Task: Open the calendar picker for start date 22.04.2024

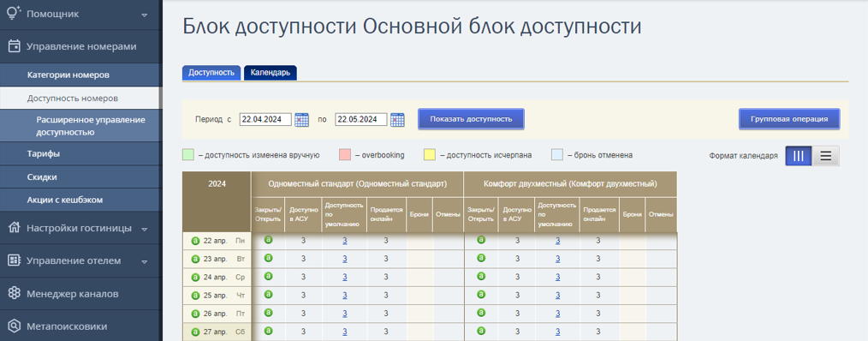Action: [x=301, y=119]
